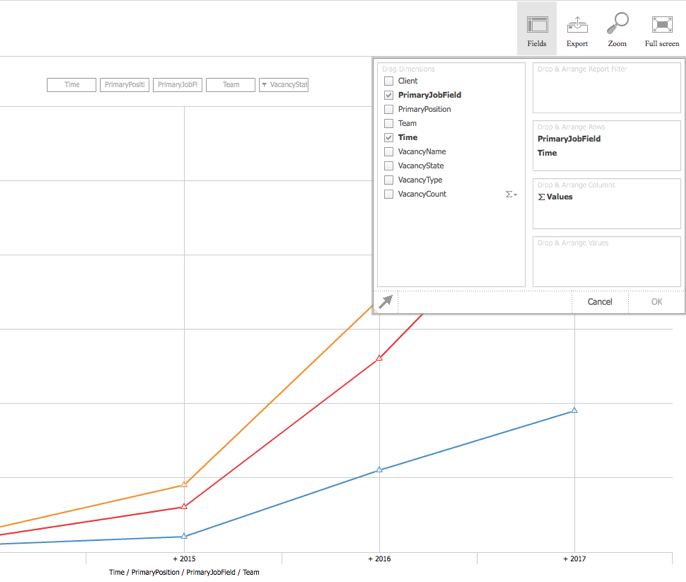Select the Time field chip above the chart
Viewport: 686px width, 582px height.
[72, 85]
